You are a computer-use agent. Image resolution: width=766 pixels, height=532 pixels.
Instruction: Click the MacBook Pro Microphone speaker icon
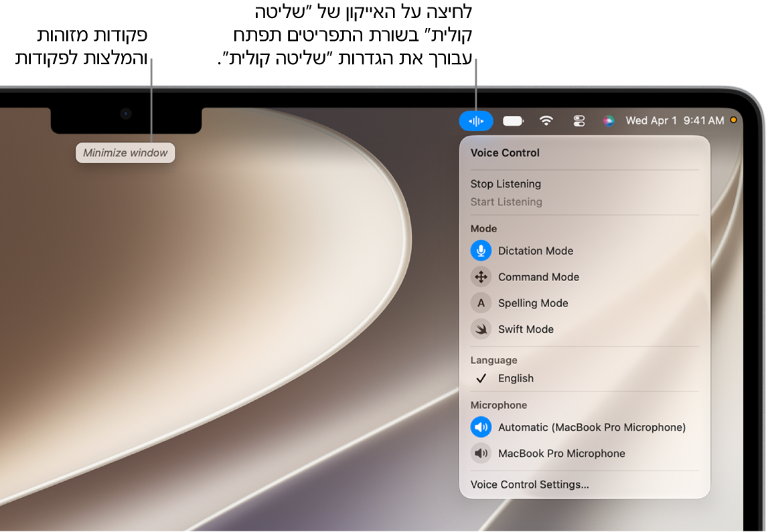point(481,454)
